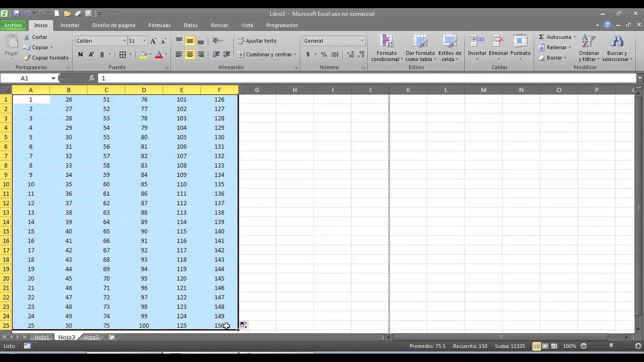Open Formato condicional menu
Screen dimensions: 644x362
pyautogui.click(x=387, y=48)
